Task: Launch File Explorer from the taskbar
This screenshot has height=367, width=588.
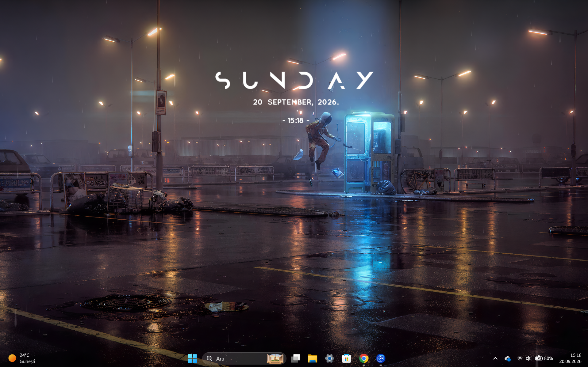Action: click(313, 358)
